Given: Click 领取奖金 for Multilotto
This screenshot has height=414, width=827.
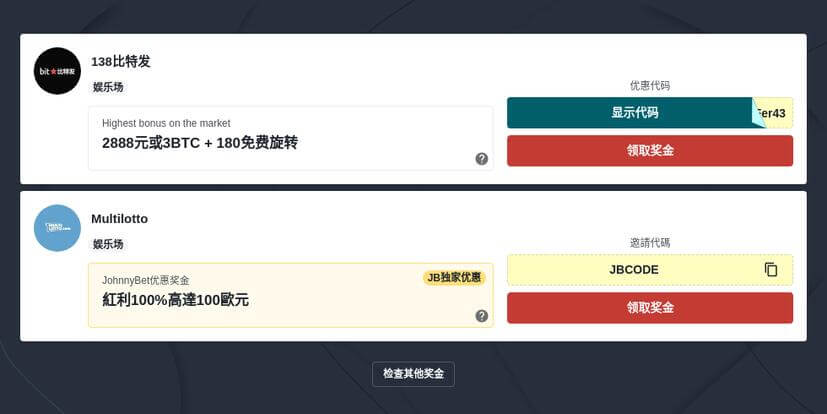Looking at the screenshot, I should tap(649, 308).
